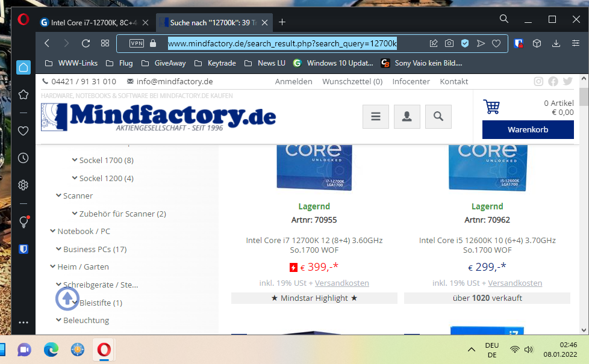589x364 pixels.
Task: Open the Speed Dial grid icon
Action: (105, 43)
